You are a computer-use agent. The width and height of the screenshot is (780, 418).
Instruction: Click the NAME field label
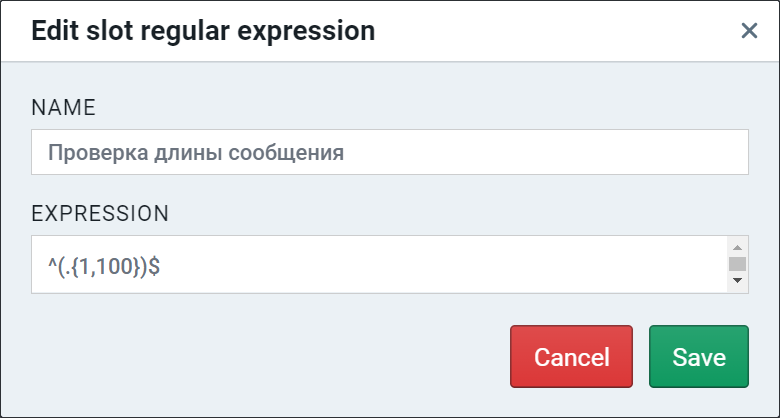point(63,107)
